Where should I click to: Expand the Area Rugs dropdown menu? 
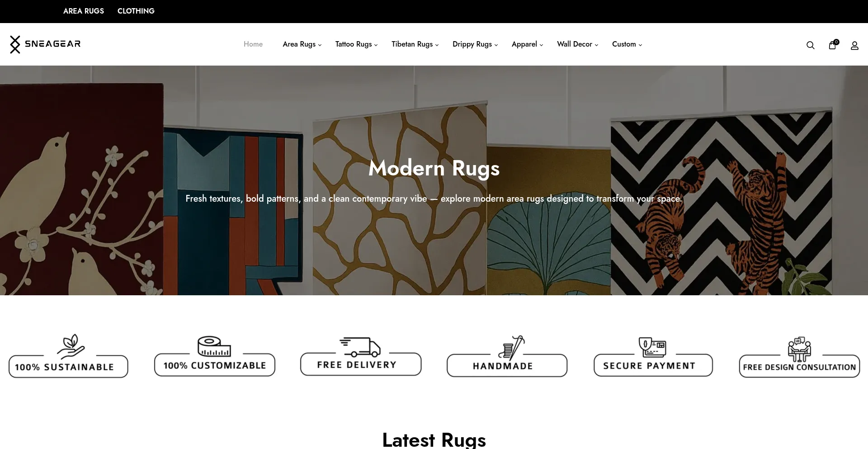[302, 44]
